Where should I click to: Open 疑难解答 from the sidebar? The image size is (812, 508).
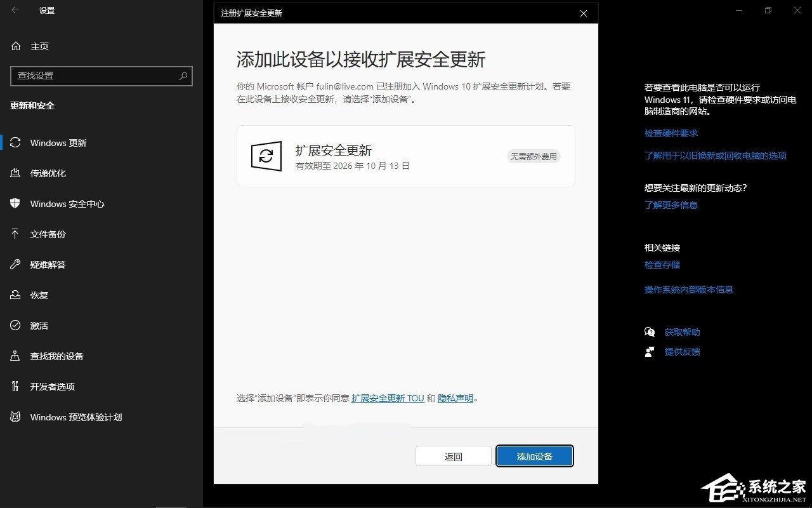coord(15,264)
